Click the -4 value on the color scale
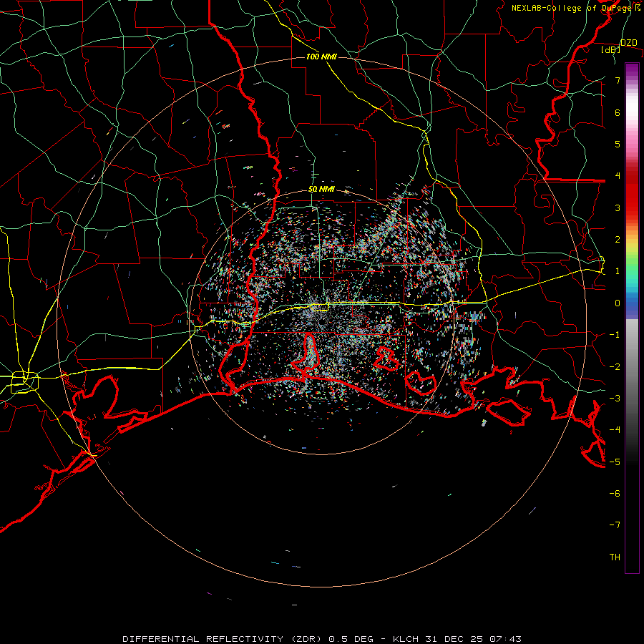The width and height of the screenshot is (644, 644). coord(615,430)
